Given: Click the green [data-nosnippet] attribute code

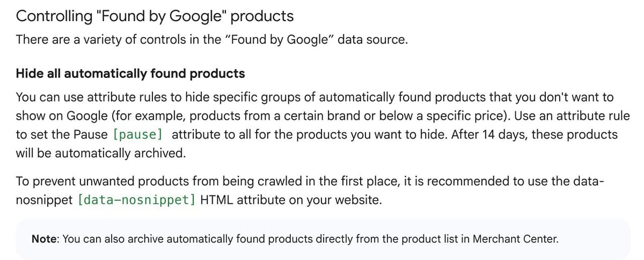Looking at the screenshot, I should pos(137,200).
